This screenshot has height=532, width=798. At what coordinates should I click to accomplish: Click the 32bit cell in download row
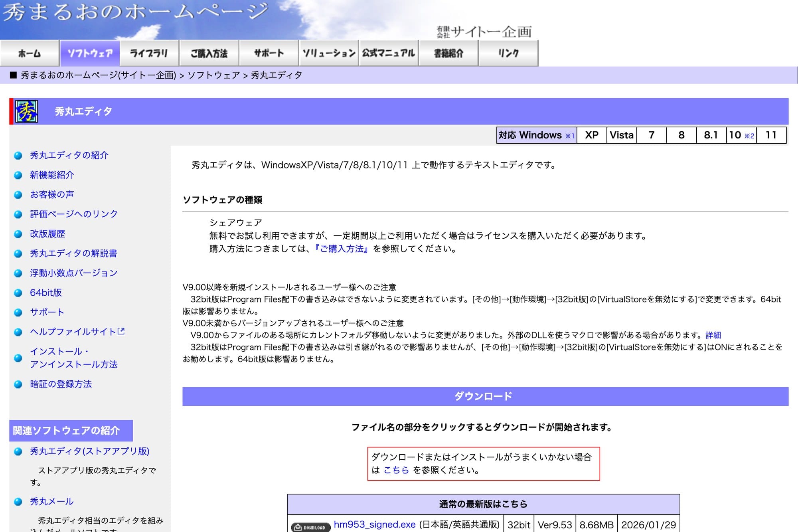pos(519,524)
